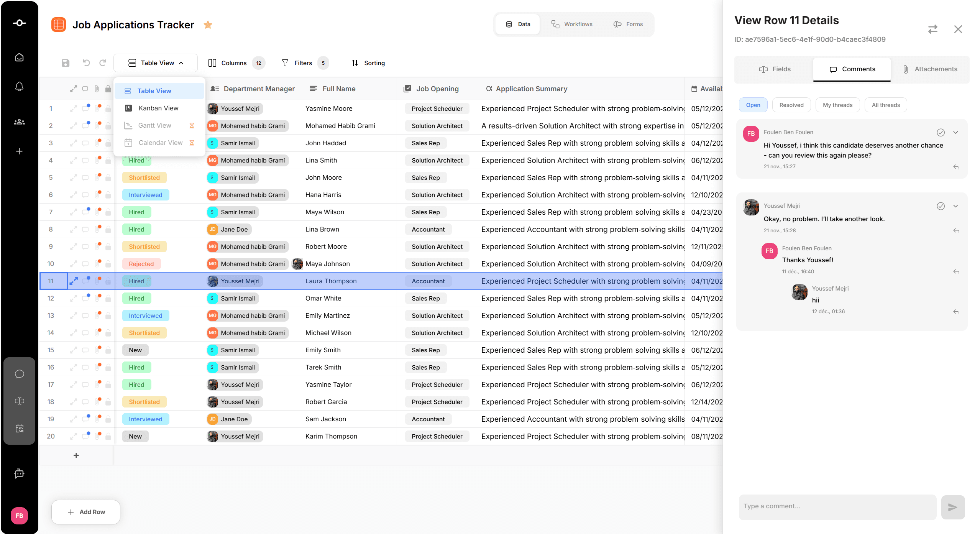
Task: Open the notifications bell in the sidebar
Action: click(x=19, y=87)
